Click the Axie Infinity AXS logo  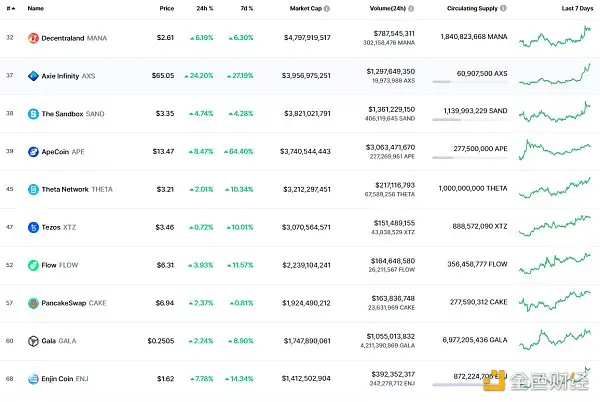click(33, 75)
